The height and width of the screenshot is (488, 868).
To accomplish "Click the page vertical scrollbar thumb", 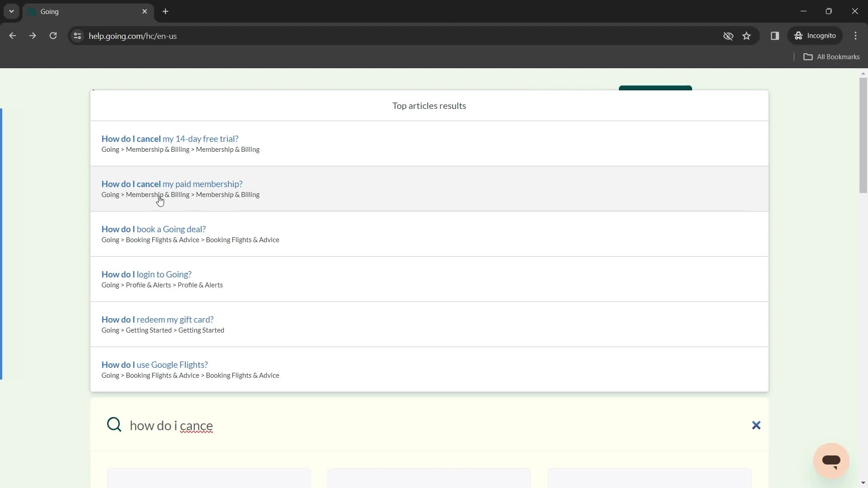I will tap(863, 136).
